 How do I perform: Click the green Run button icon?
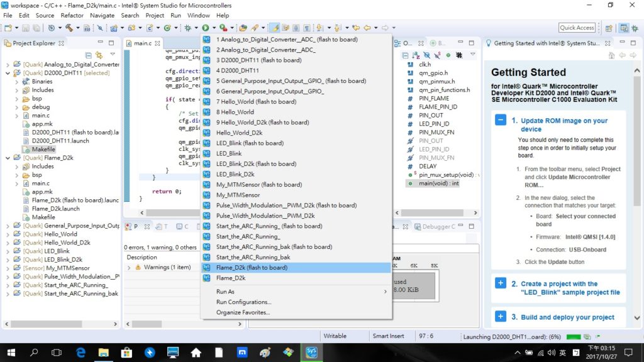click(206, 28)
